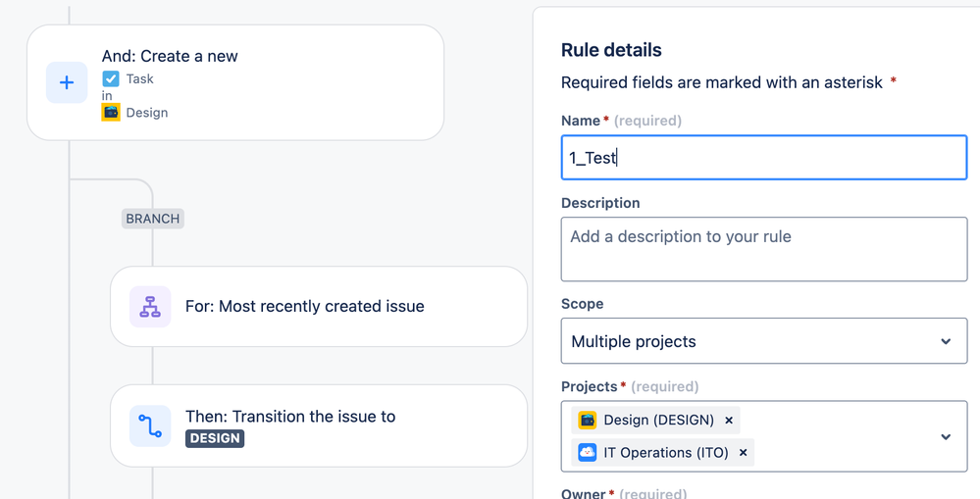Remove Design (DESIGN) from Projects

729,420
